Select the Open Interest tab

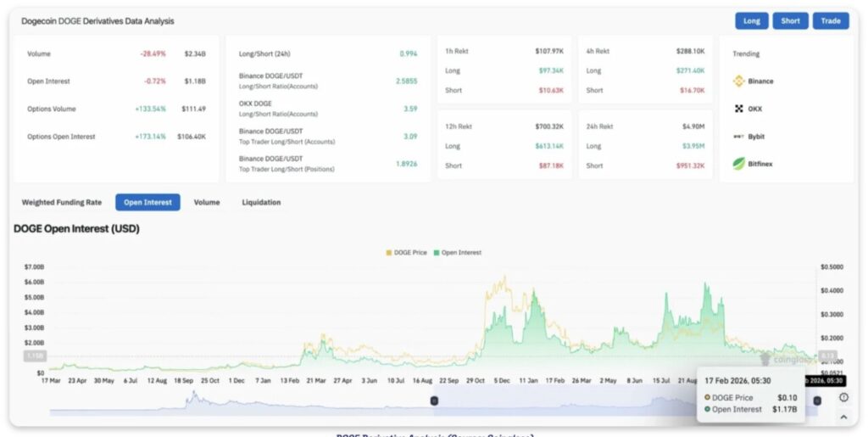147,202
